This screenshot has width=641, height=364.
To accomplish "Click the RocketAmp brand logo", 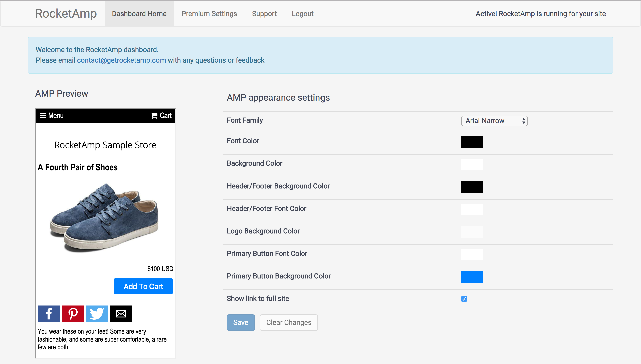I will [66, 14].
